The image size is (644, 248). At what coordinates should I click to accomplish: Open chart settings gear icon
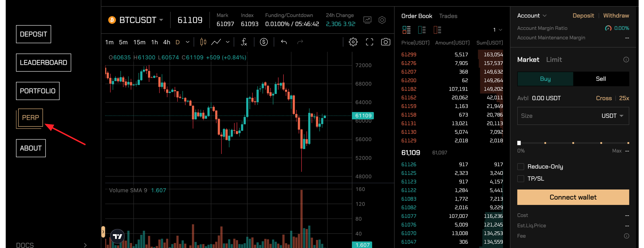353,42
